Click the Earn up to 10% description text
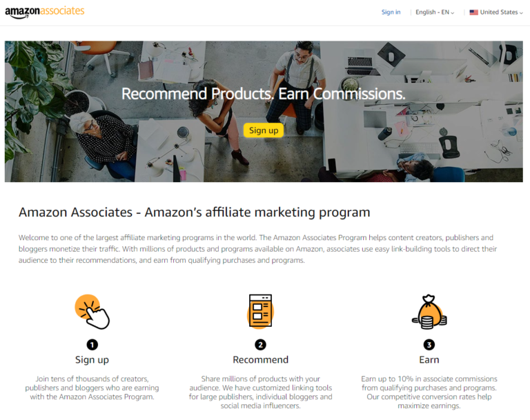The image size is (530, 420). tap(429, 392)
